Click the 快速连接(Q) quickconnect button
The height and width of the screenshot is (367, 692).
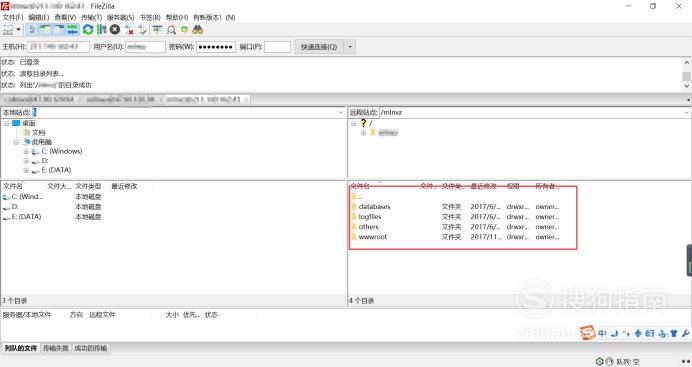point(319,47)
